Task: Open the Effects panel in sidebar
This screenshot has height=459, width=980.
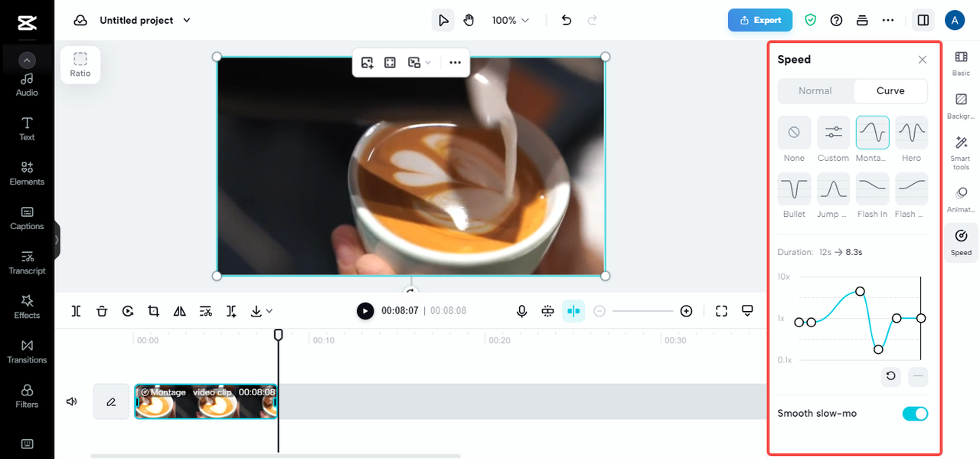Action: (27, 306)
